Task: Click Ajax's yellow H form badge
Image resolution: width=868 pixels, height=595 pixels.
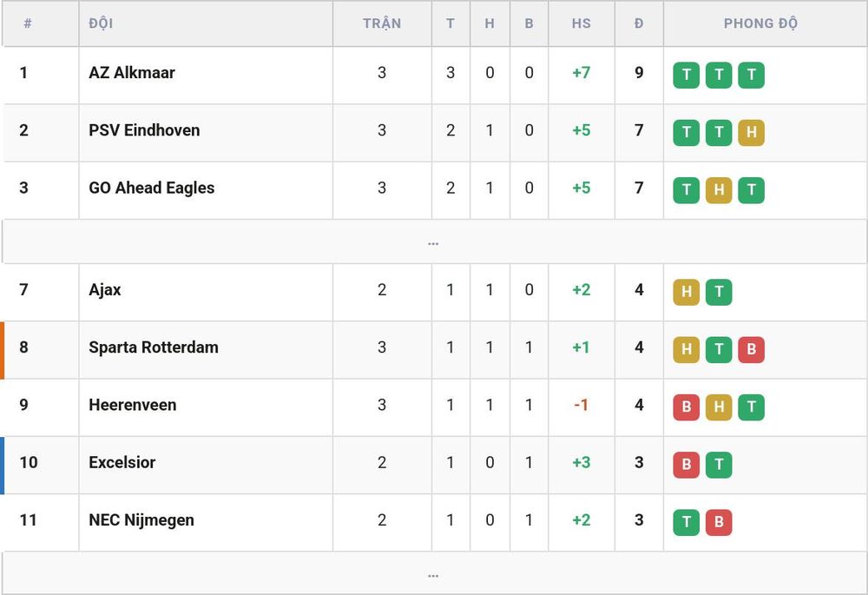Action: pyautogui.click(x=686, y=292)
